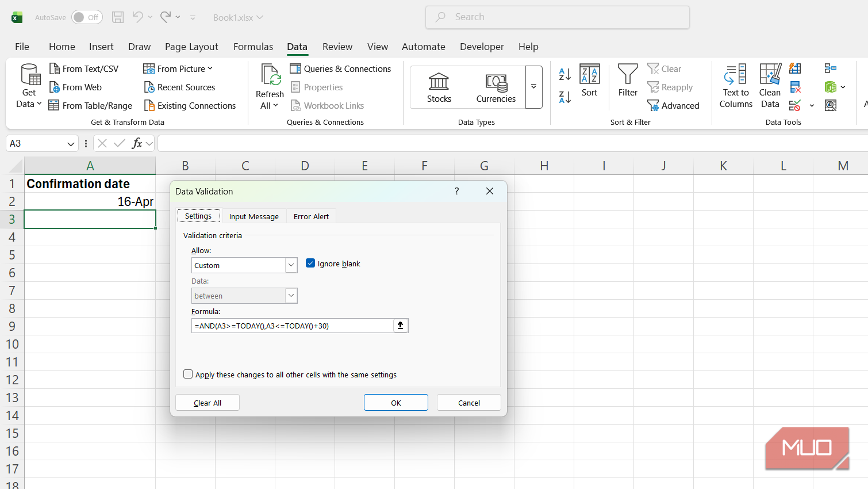
Task: Sort Z to A descending
Action: (x=565, y=98)
